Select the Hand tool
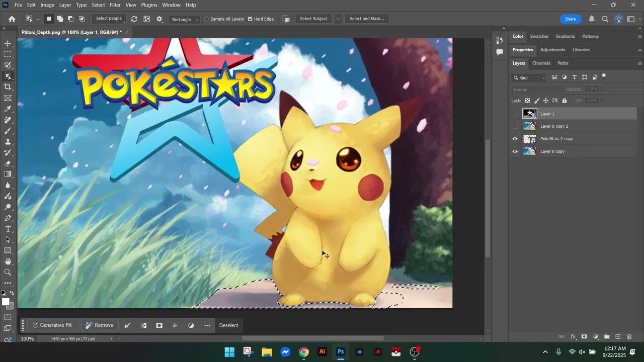The image size is (644, 362). (x=8, y=261)
